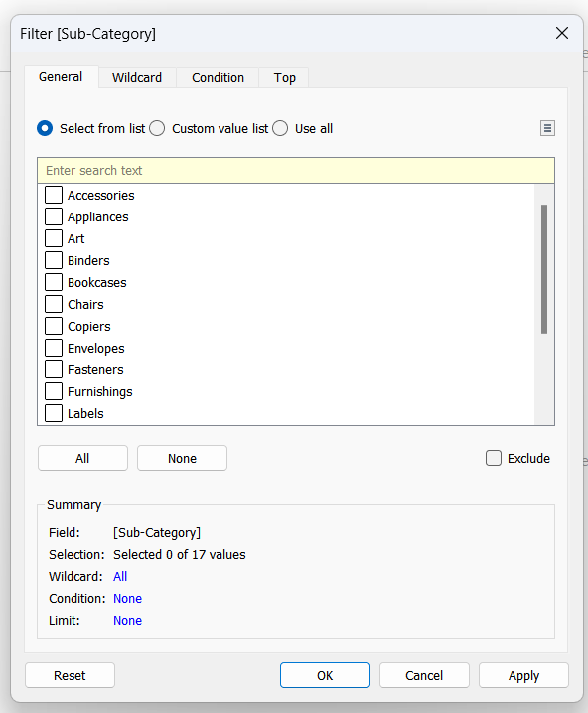Open the Condition tab
588x713 pixels.
218,77
